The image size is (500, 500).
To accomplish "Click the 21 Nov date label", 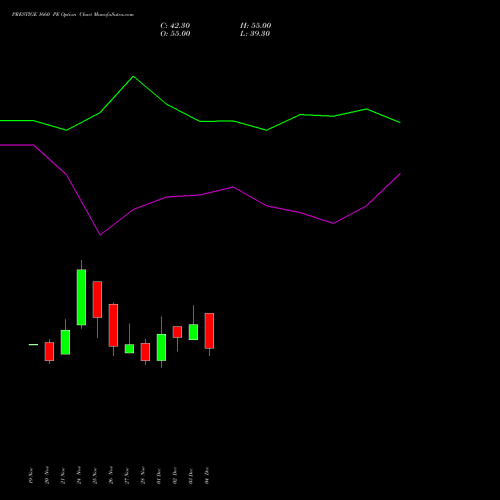I will (63, 475).
